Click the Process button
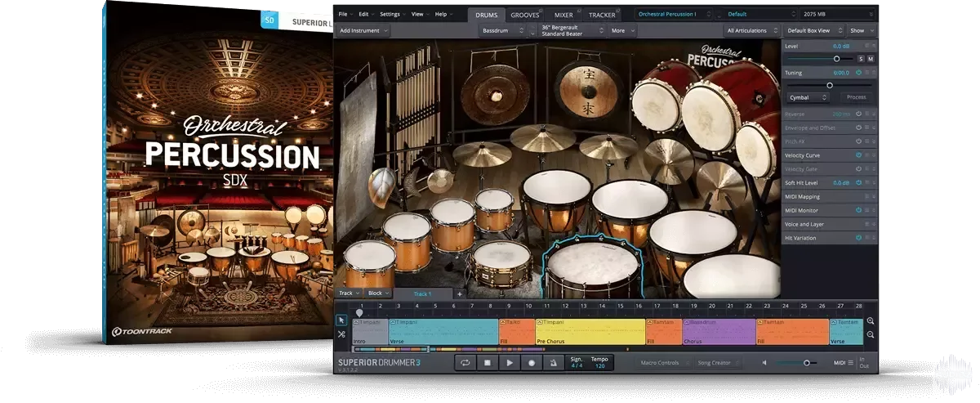Image resolution: width=980 pixels, height=403 pixels. pyautogui.click(x=856, y=97)
